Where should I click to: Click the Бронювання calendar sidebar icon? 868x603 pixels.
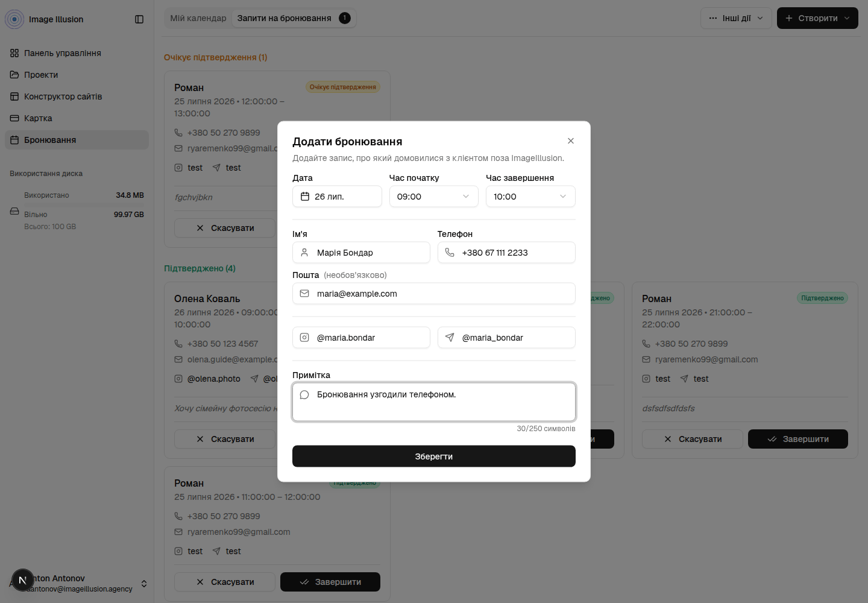tap(14, 140)
